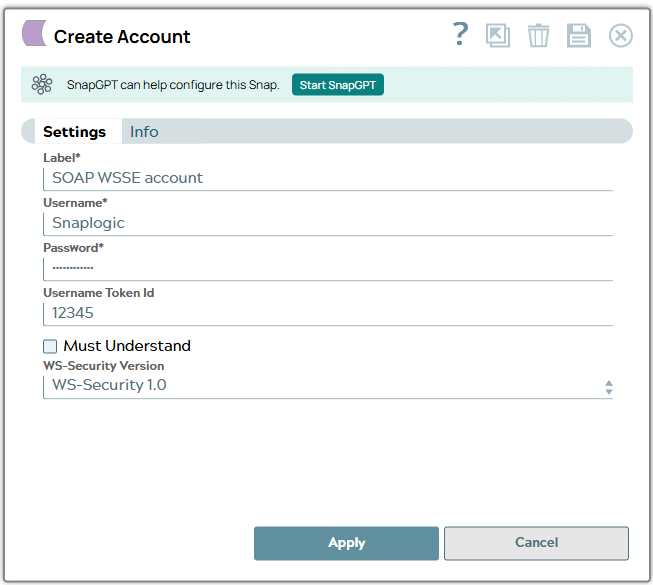Click the SnapGPT flower logo icon
The height and width of the screenshot is (585, 653).
click(x=42, y=85)
